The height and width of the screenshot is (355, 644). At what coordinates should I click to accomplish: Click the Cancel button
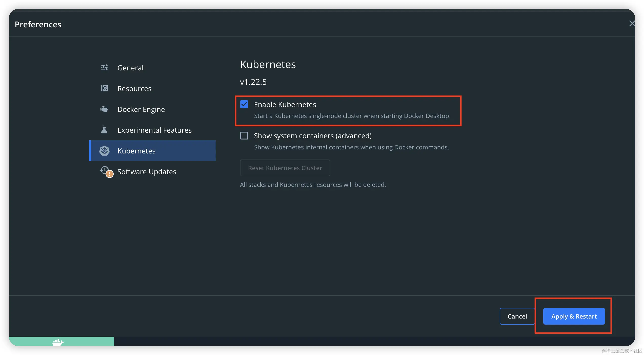(517, 316)
